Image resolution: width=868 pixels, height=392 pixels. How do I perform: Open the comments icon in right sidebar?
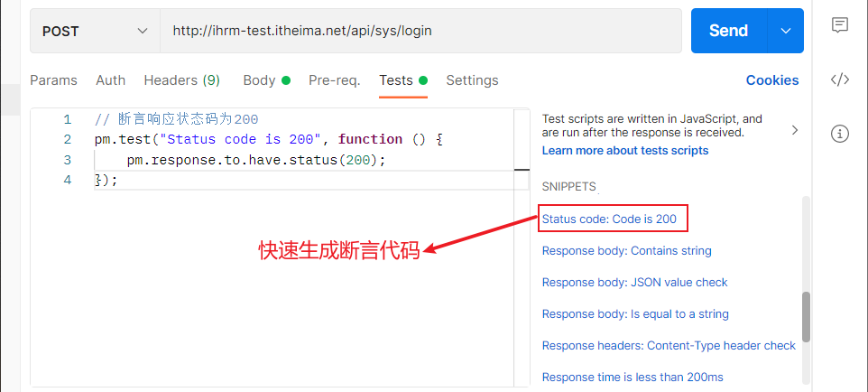coord(839,25)
